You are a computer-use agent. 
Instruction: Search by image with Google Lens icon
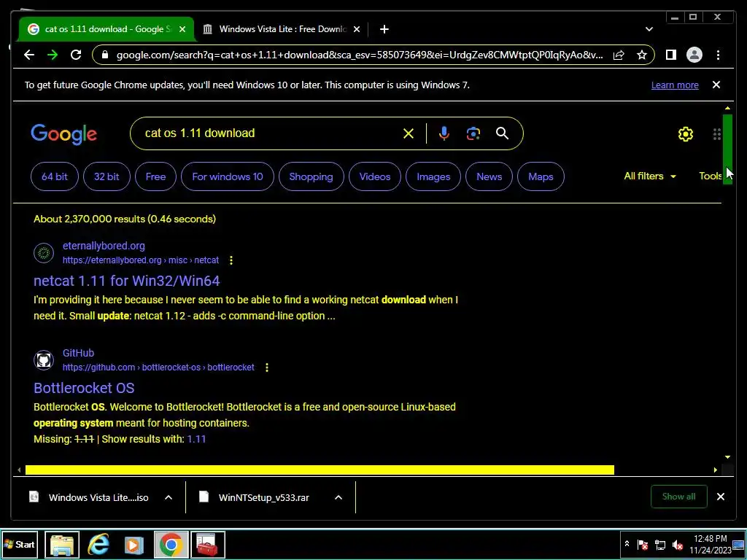click(x=473, y=133)
